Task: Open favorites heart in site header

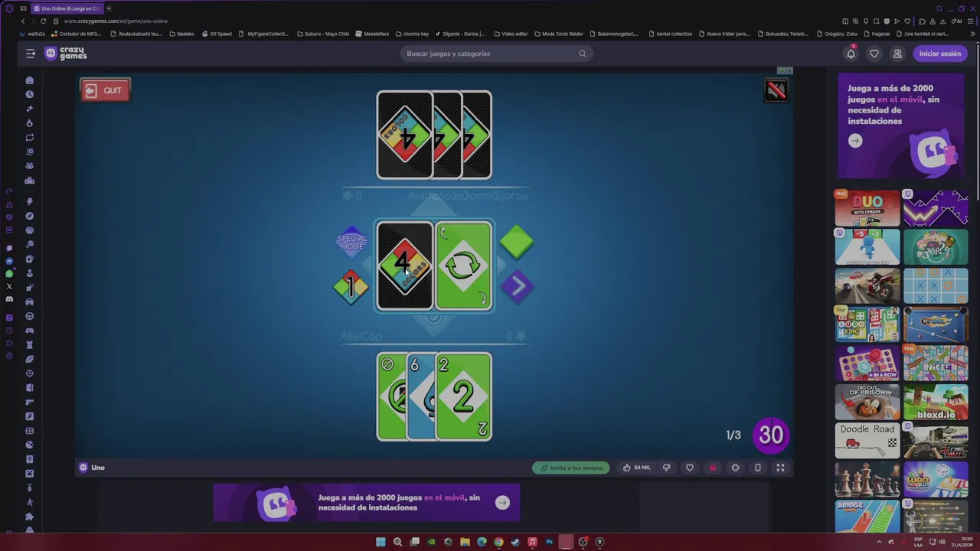Action: click(874, 54)
